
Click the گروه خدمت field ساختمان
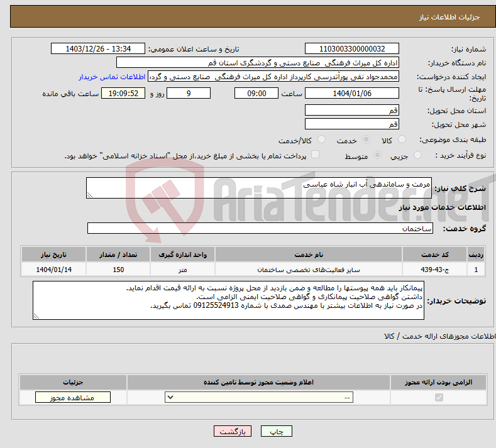click(260, 228)
